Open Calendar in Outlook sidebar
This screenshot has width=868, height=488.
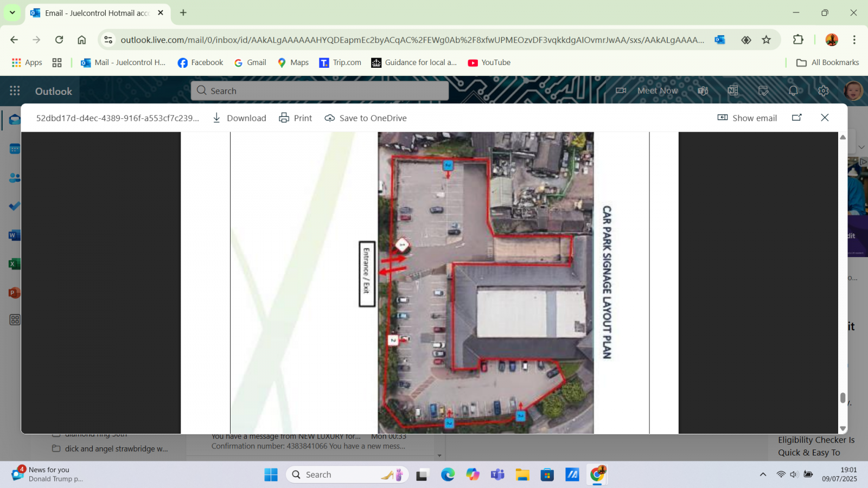coord(15,149)
